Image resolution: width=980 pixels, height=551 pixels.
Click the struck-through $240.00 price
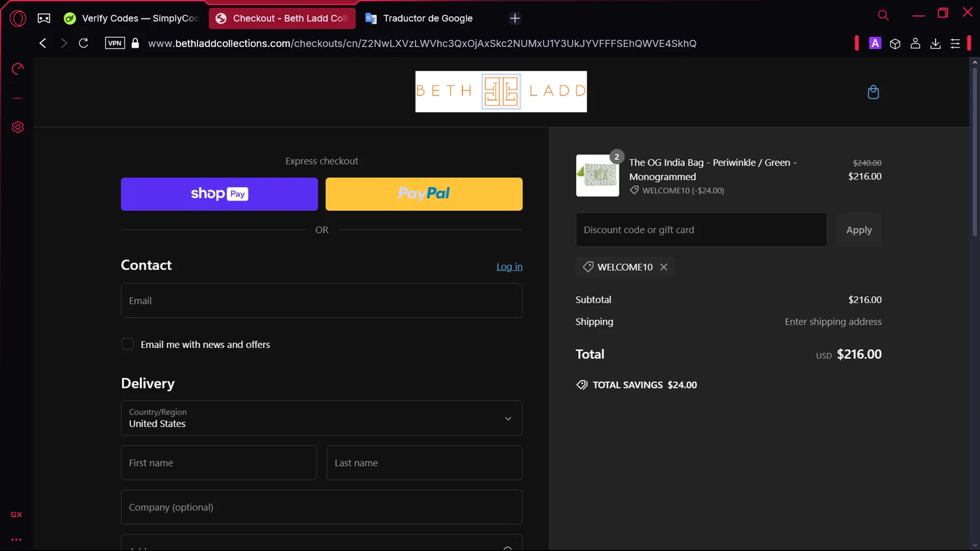pyautogui.click(x=867, y=163)
